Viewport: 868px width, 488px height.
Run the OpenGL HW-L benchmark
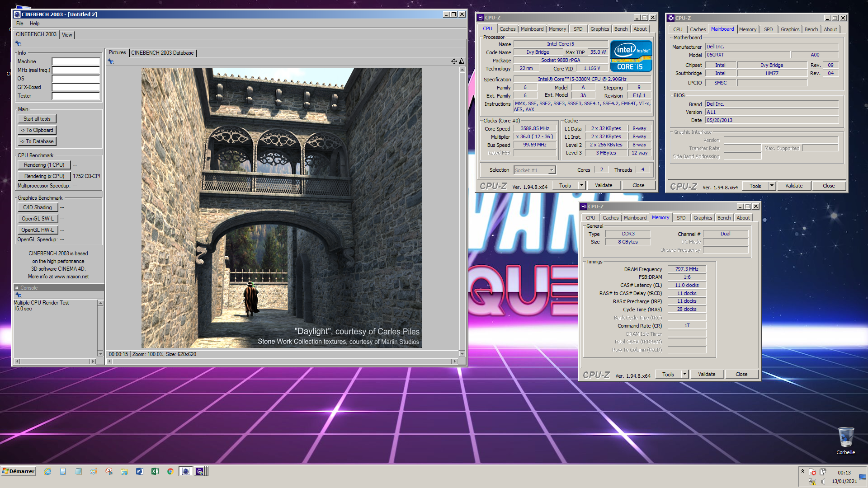coord(38,230)
